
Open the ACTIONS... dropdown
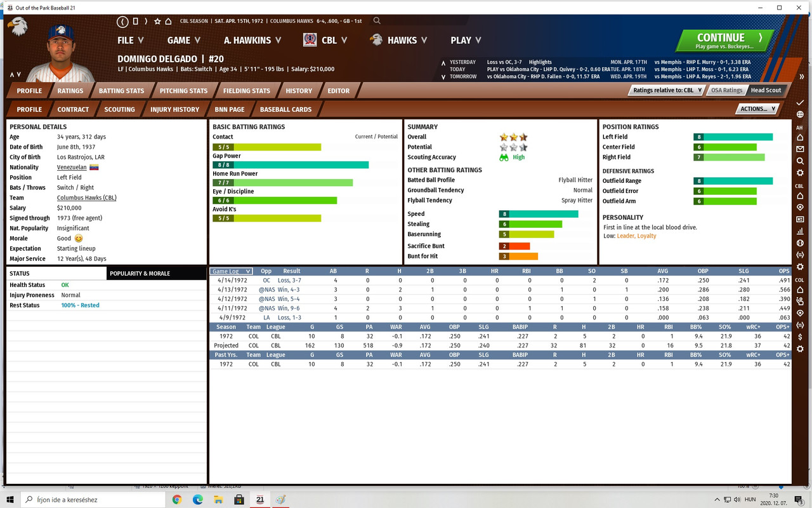click(757, 109)
